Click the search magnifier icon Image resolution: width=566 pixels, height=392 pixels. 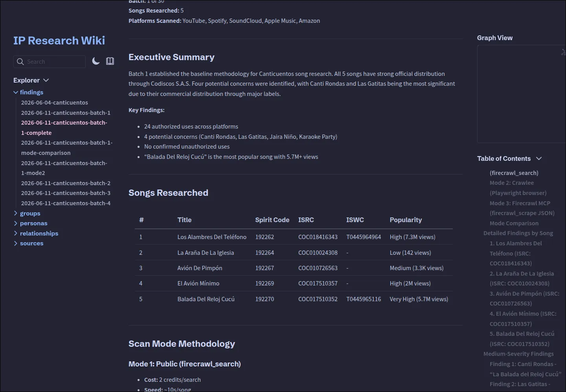coord(20,62)
